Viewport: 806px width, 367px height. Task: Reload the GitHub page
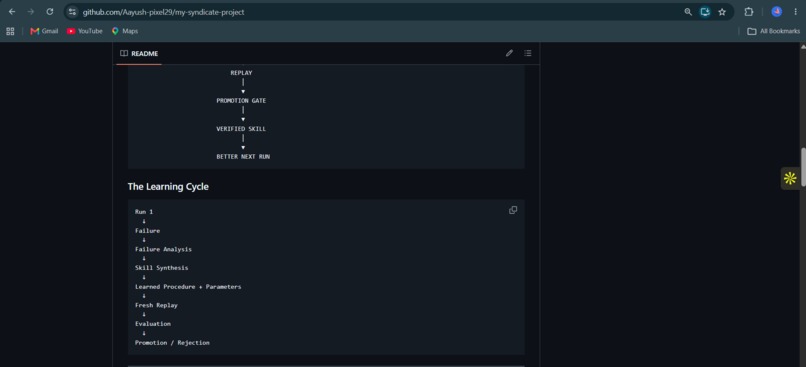point(50,12)
